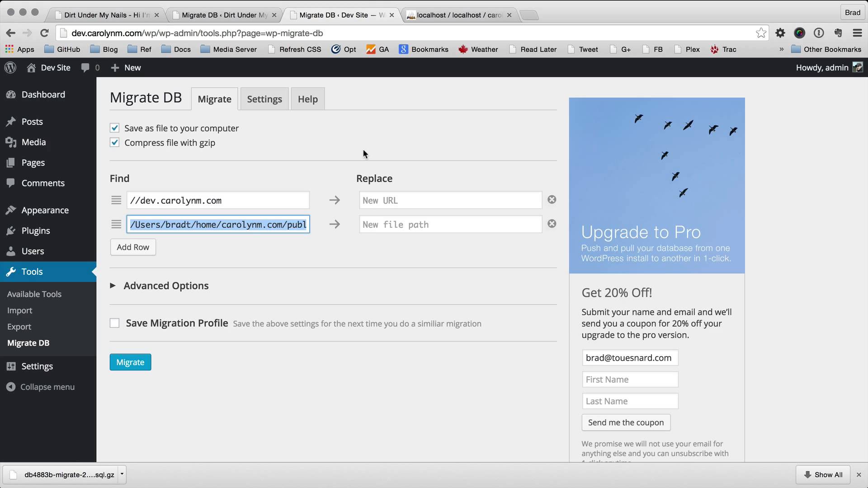Open the Help tab
Viewport: 868px width, 488px height.
click(307, 99)
